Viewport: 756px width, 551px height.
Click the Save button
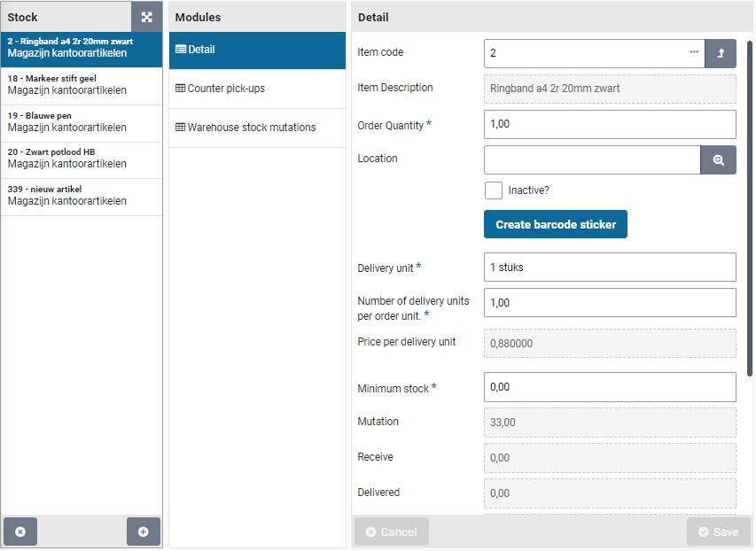(x=718, y=532)
